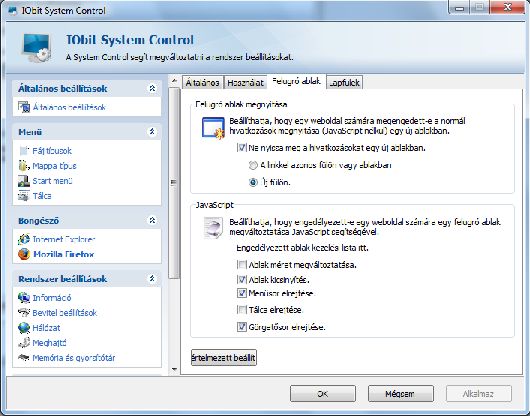
Task: Close the IObit System Control window
Action: click(507, 7)
